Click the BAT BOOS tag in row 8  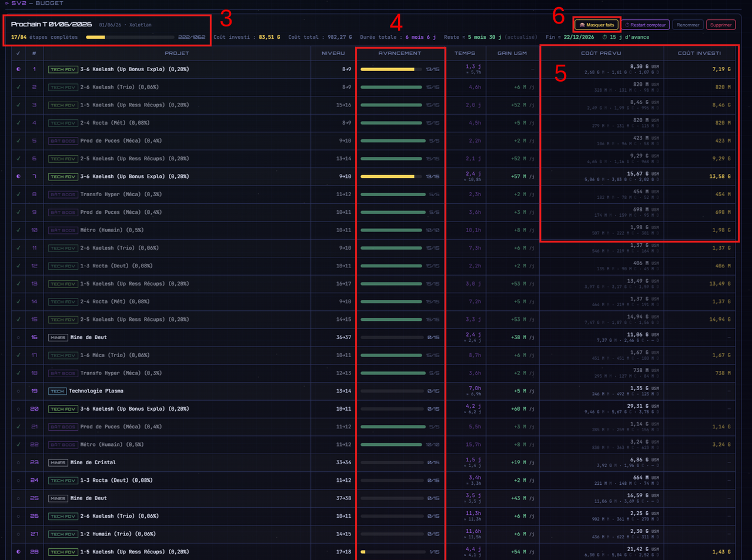click(63, 195)
